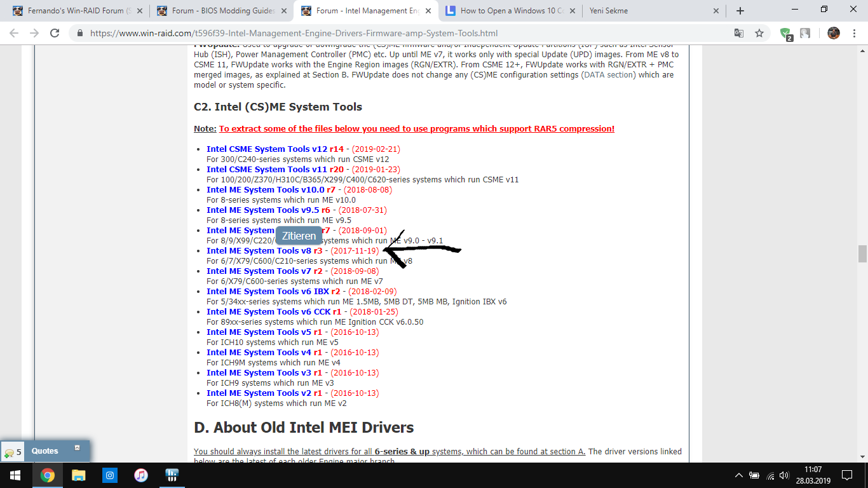Open the Wi-Fi network tray icon
Viewport: 868px width, 488px height.
click(770, 475)
